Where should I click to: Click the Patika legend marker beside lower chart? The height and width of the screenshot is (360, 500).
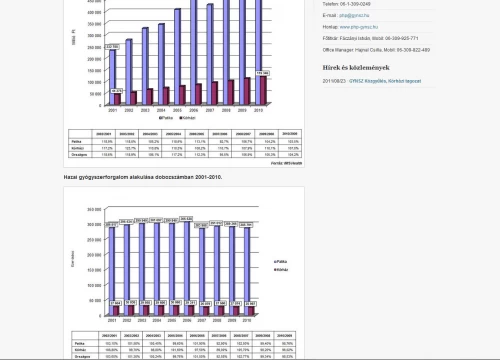(275, 262)
